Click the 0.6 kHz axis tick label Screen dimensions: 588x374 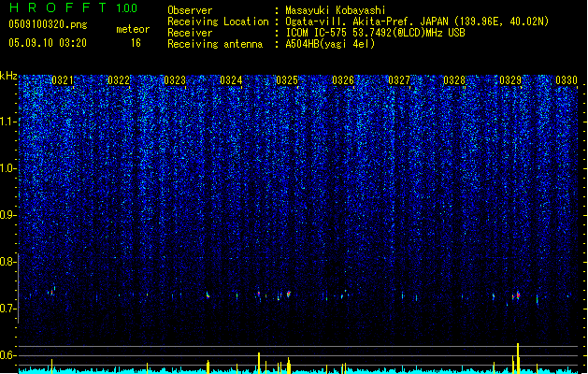(x=7, y=355)
